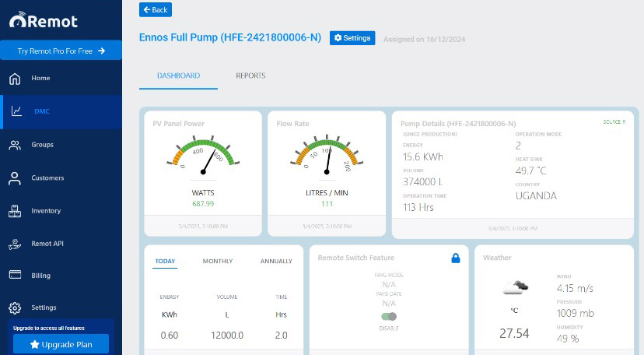Viewport: 644px width, 355px height.
Task: Click the 49.7 °C heat sink value
Action: click(530, 171)
